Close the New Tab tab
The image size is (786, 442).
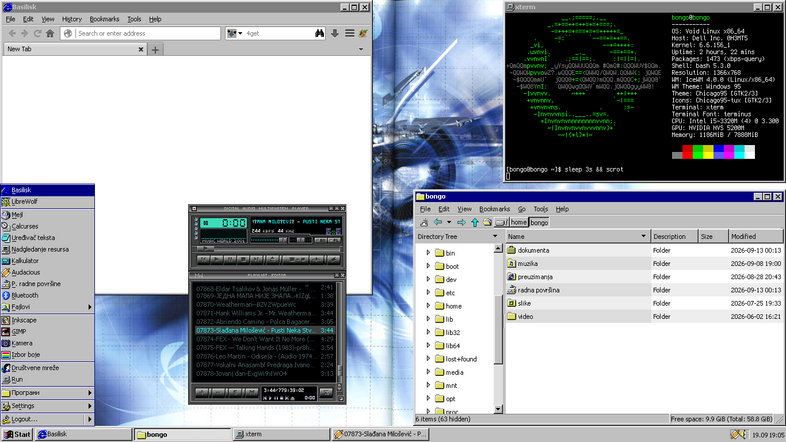coord(141,49)
